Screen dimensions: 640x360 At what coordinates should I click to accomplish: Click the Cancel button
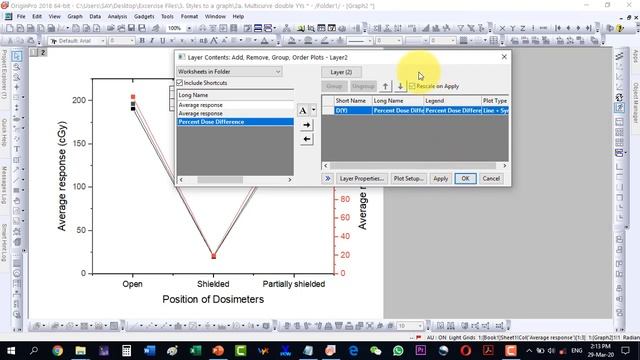click(491, 178)
